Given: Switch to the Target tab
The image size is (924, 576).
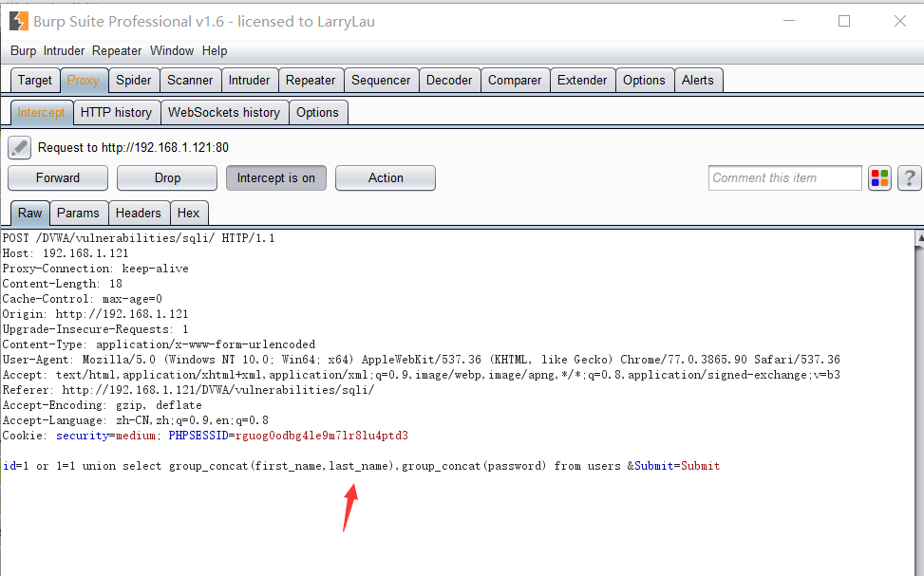Looking at the screenshot, I should click(x=35, y=80).
